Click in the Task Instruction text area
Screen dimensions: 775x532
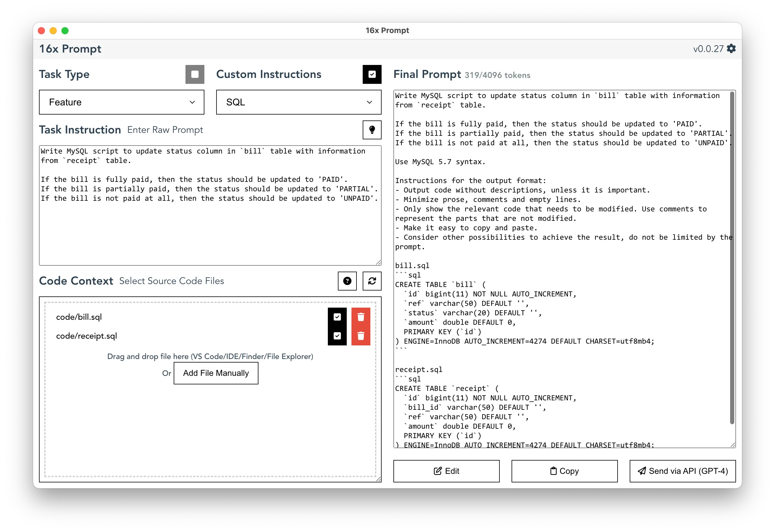point(210,205)
